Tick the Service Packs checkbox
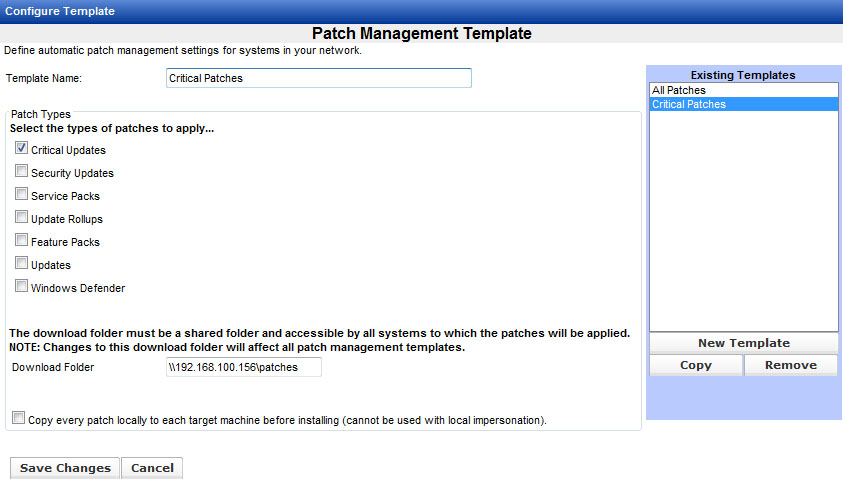Image resolution: width=843 pixels, height=492 pixels. coord(21,195)
